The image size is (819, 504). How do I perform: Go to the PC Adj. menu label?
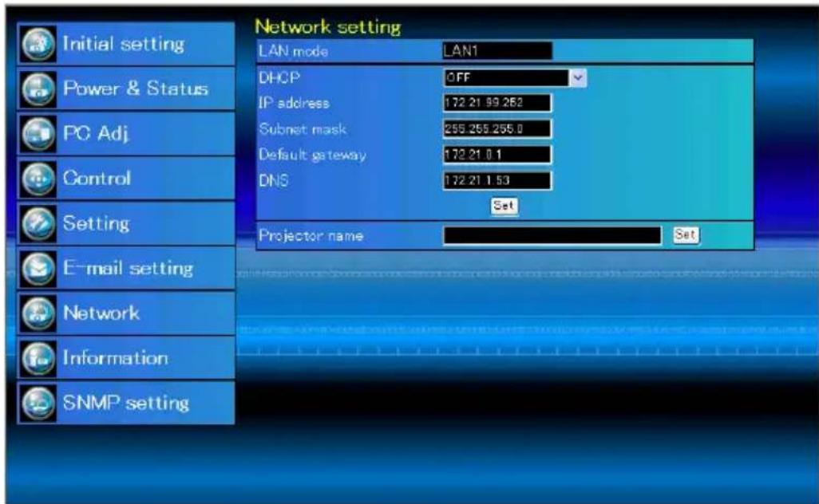pos(96,133)
